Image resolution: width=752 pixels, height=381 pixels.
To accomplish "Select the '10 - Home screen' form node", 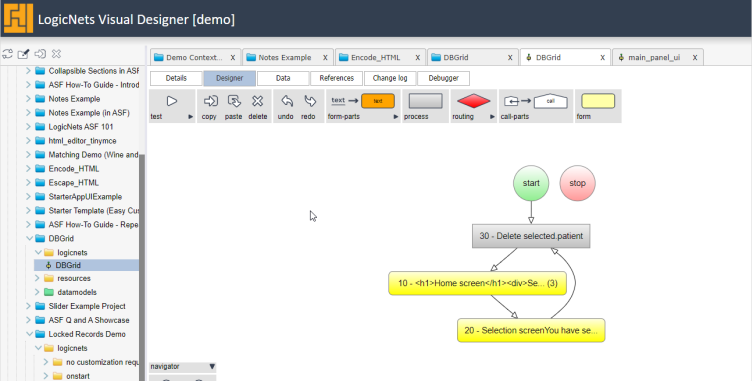I will tap(477, 283).
